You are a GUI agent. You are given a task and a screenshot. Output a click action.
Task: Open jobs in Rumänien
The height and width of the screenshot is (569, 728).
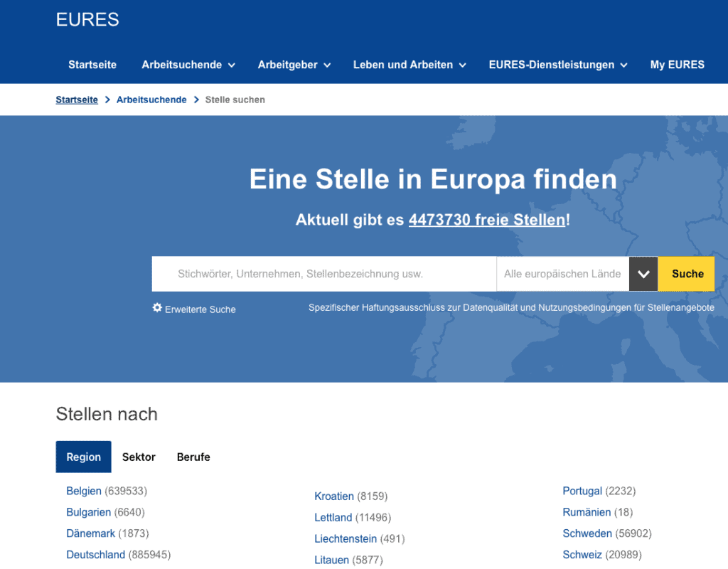[x=587, y=512]
